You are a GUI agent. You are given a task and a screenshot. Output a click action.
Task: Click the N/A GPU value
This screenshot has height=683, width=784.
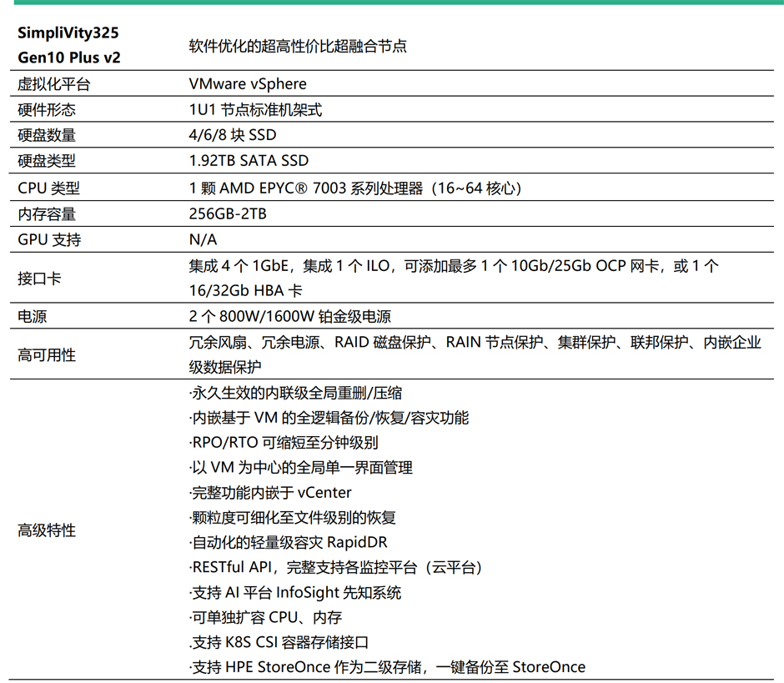pos(203,240)
